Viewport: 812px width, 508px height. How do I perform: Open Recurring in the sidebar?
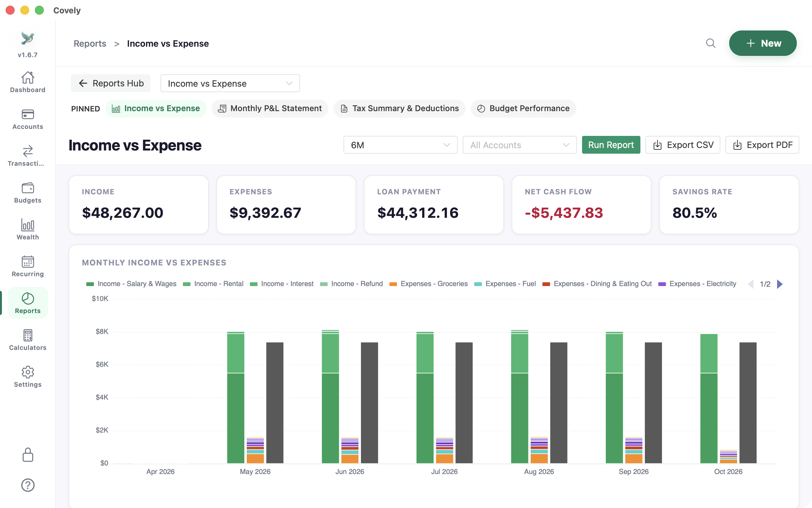click(x=28, y=267)
